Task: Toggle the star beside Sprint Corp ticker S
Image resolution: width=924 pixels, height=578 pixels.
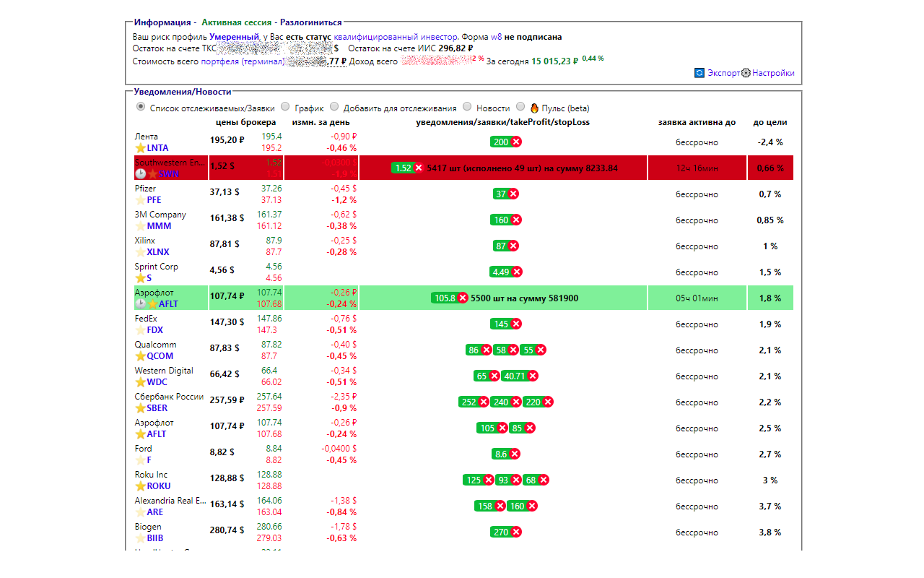Action: coord(140,278)
